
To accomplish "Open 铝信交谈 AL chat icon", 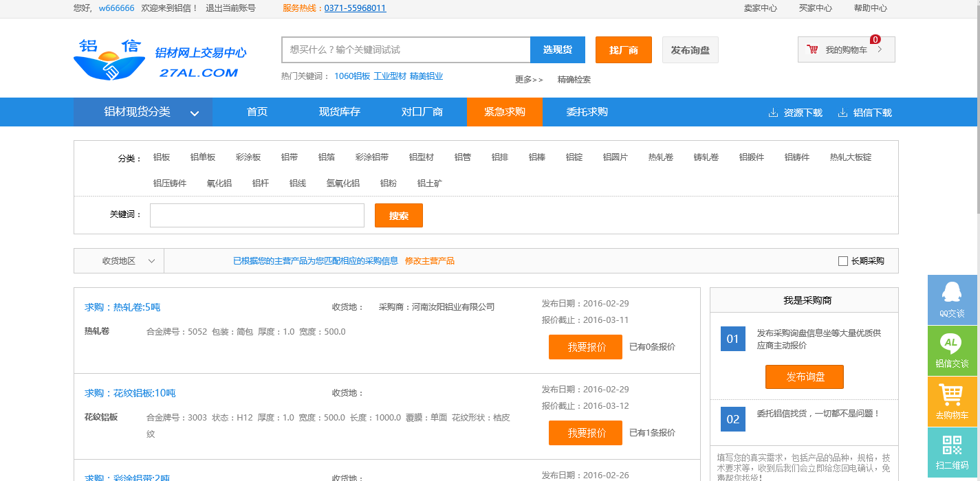I will click(952, 350).
